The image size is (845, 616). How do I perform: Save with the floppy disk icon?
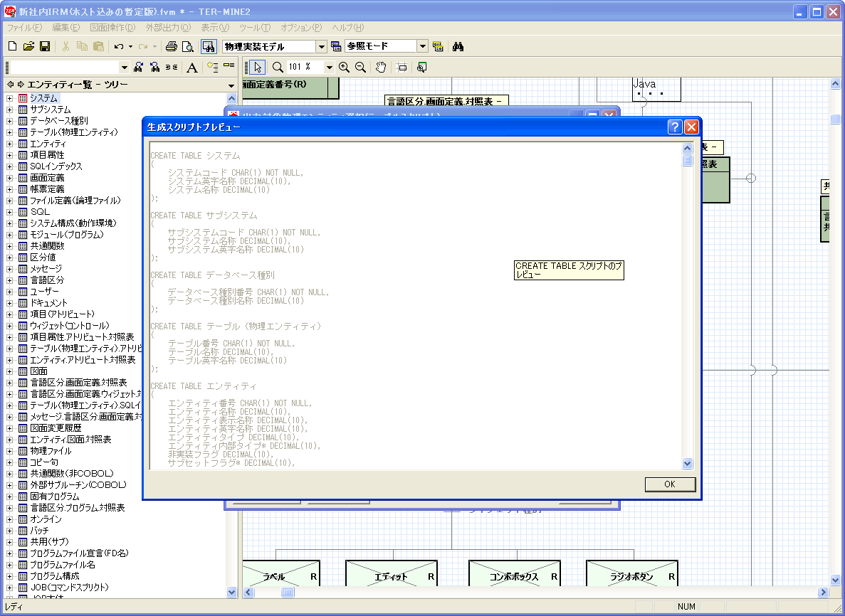pyautogui.click(x=45, y=47)
